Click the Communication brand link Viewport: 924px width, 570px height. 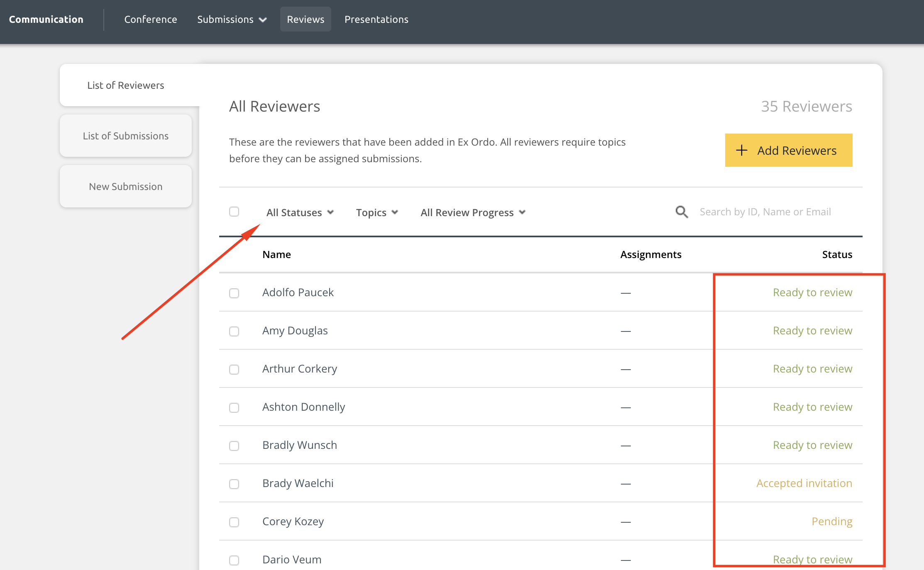click(x=46, y=19)
